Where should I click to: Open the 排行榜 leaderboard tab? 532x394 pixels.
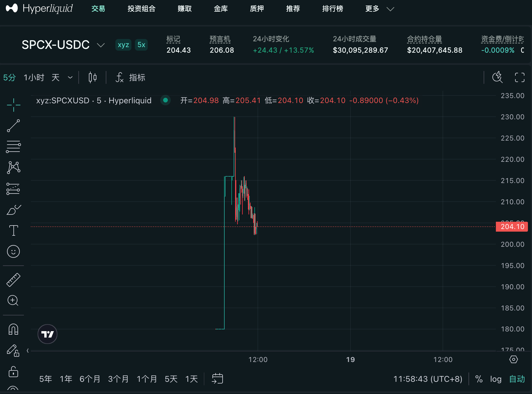(x=332, y=9)
